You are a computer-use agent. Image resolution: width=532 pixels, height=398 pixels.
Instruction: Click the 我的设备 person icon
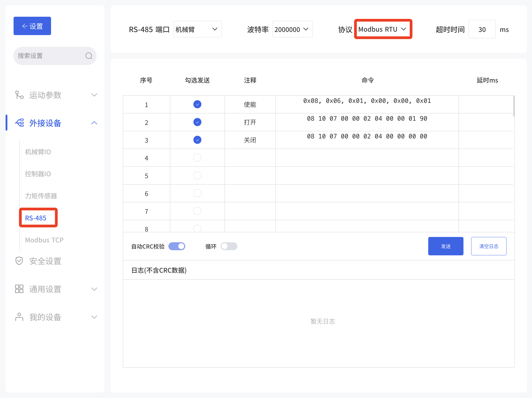[19, 317]
